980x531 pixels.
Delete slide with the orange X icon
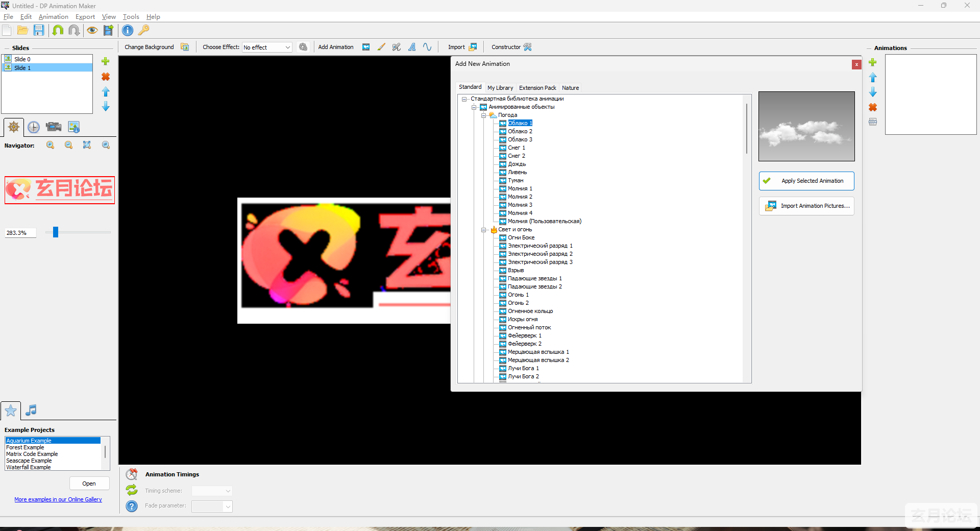(x=106, y=77)
